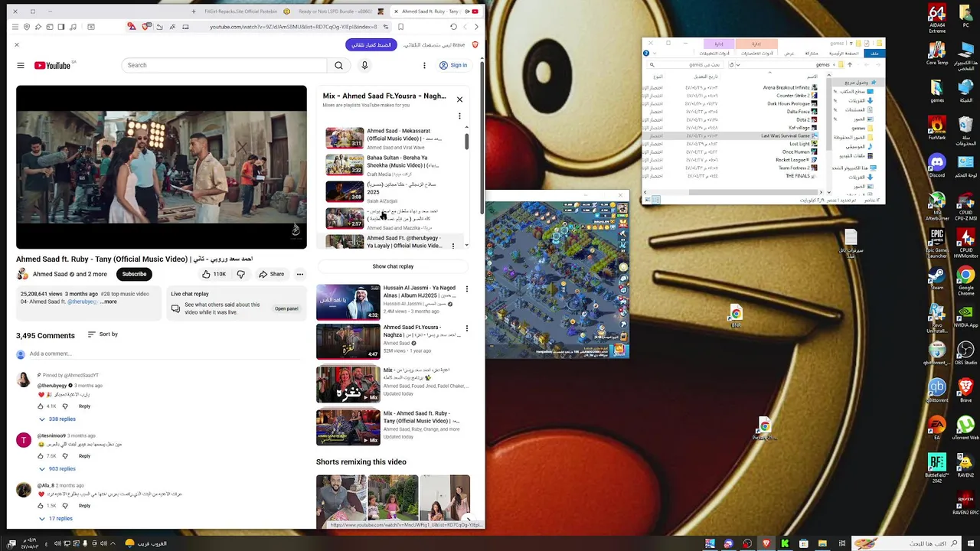Open the live chat replay panel
This screenshot has width=980, height=551.
pos(286,308)
